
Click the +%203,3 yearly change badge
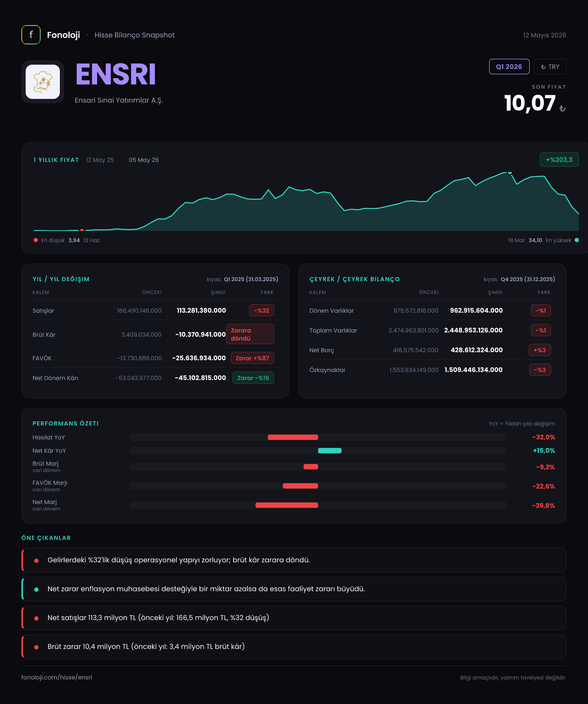tap(559, 160)
